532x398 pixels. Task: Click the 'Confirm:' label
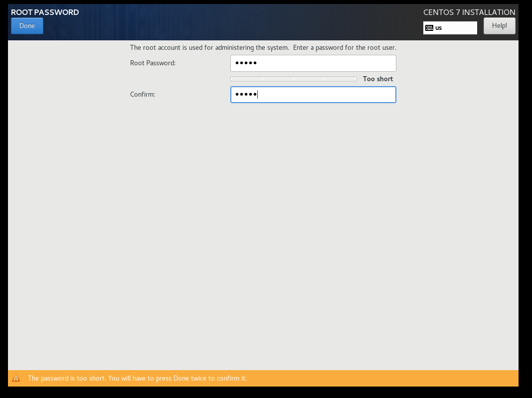[x=143, y=94]
